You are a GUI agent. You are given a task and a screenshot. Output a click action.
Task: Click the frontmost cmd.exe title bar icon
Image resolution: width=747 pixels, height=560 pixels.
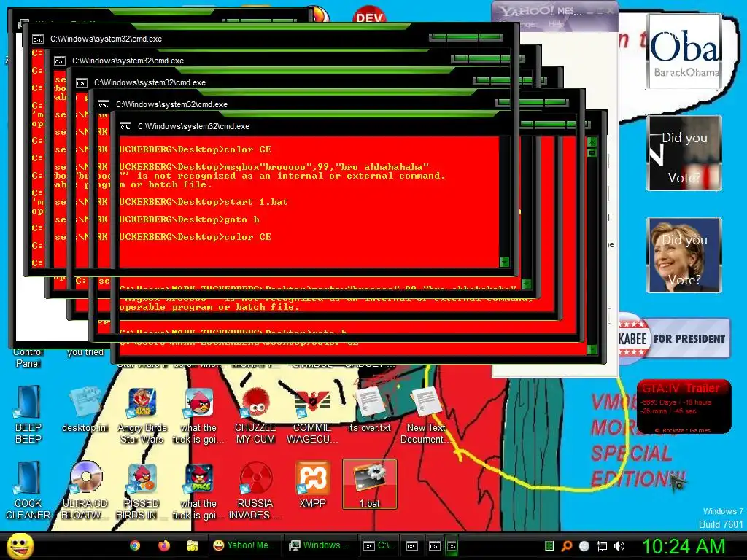[x=125, y=127]
